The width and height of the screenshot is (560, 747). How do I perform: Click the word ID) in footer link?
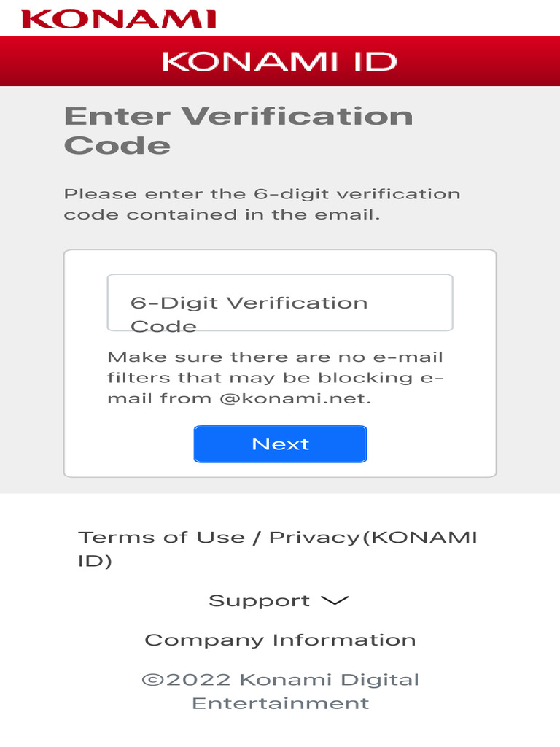(95, 561)
